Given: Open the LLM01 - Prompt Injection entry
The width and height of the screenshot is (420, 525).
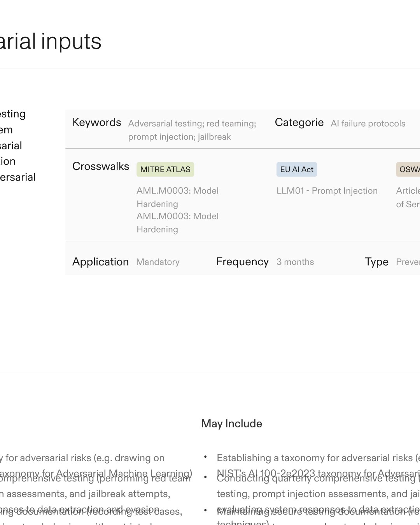Looking at the screenshot, I should [327, 191].
